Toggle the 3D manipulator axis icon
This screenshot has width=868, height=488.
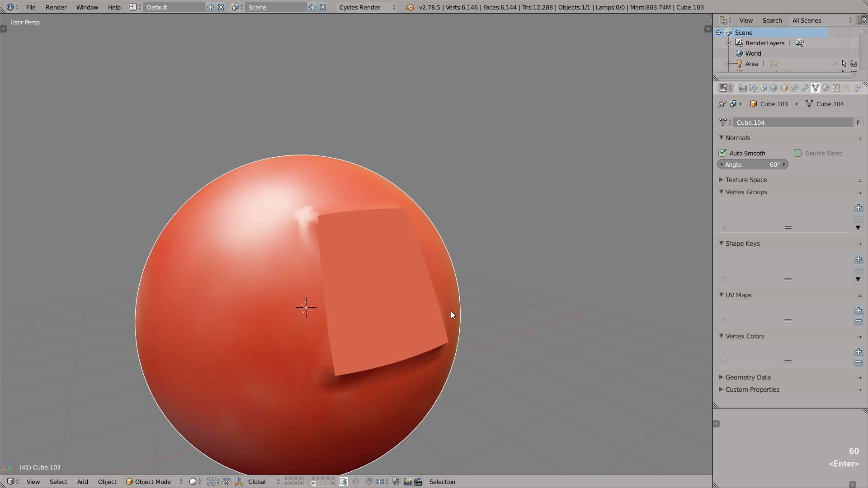coord(239,482)
